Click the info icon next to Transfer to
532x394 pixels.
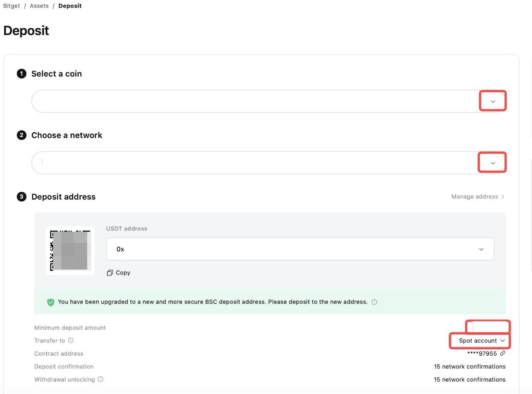point(71,340)
